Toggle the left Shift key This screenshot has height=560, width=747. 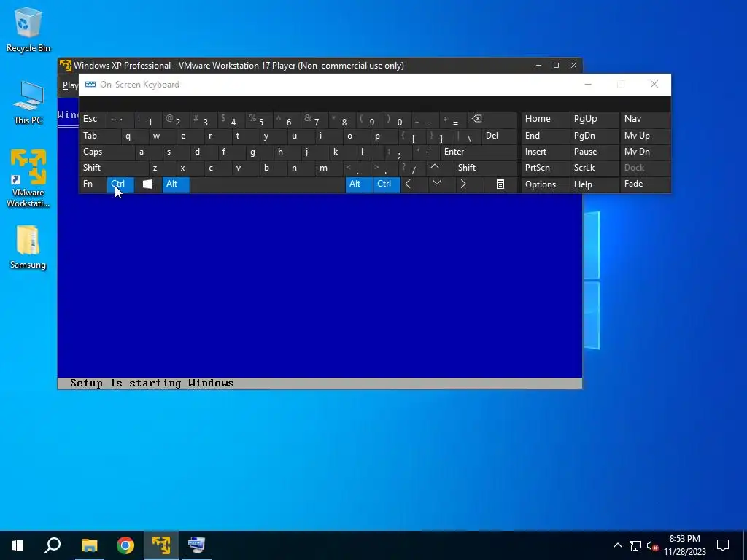coord(113,168)
